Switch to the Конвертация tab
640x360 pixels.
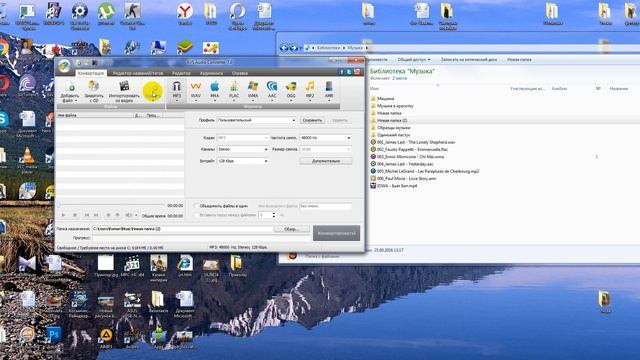[91, 73]
